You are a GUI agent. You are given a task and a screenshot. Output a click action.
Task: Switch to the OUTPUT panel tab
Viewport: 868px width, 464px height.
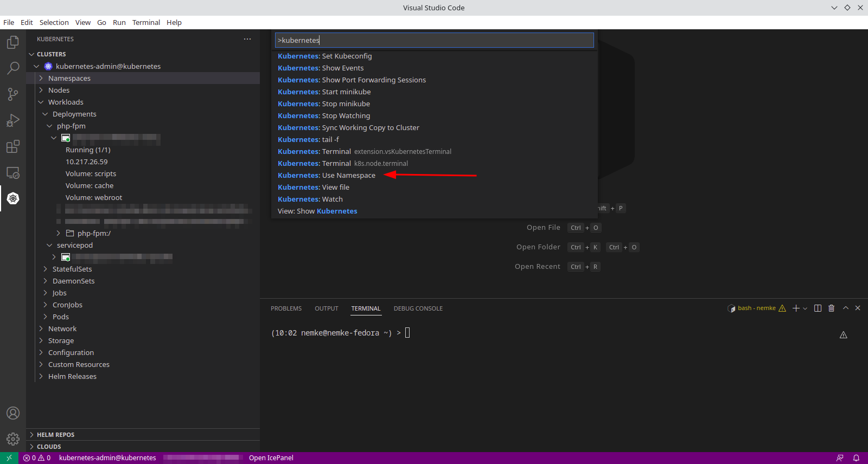[x=326, y=308]
